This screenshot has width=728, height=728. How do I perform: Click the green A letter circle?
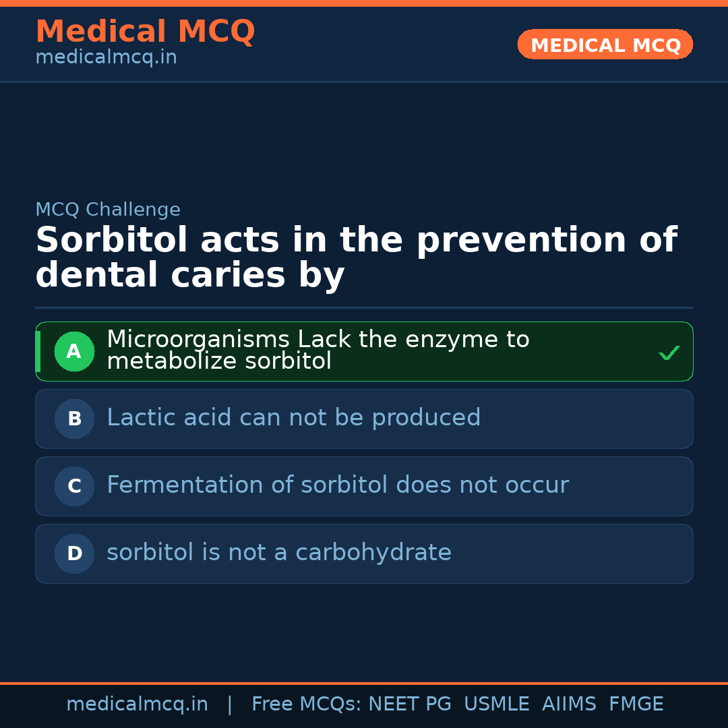(x=74, y=351)
